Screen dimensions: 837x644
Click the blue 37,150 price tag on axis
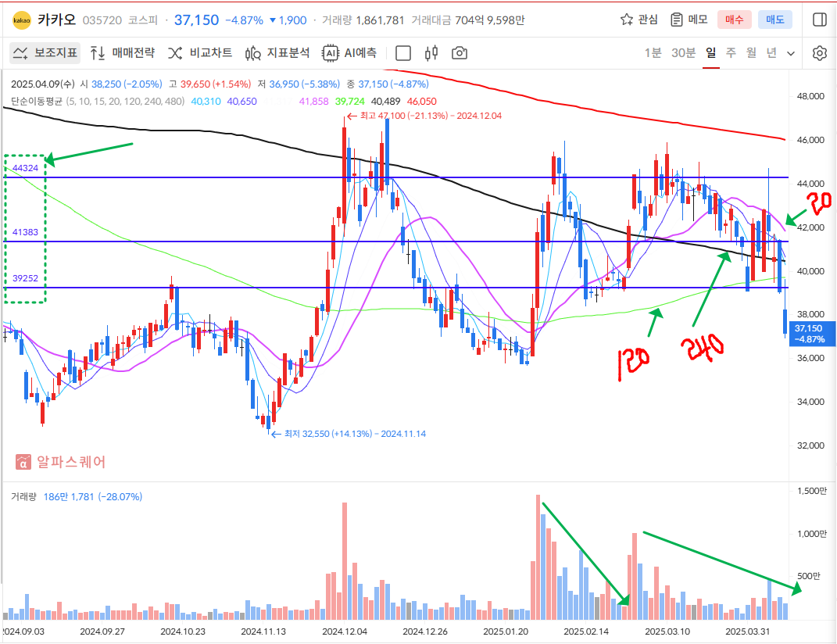click(x=812, y=334)
